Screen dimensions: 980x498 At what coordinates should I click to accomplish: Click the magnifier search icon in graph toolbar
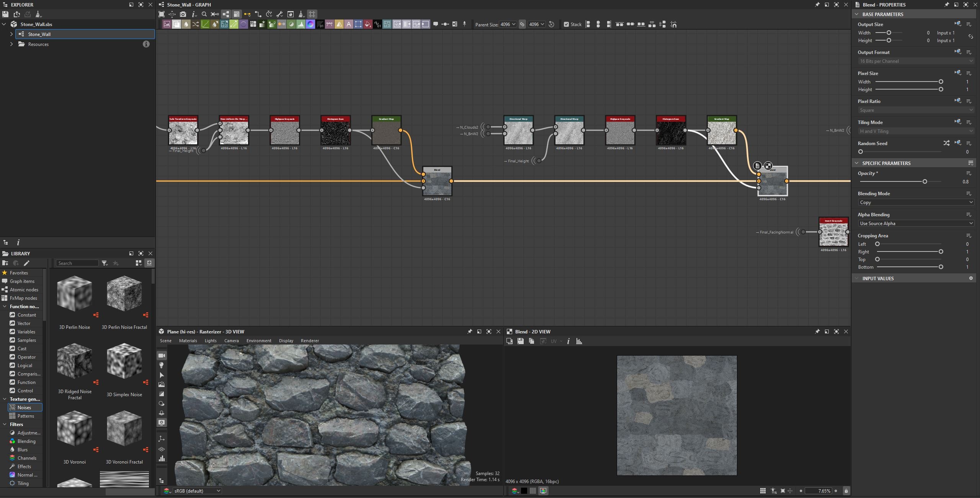[204, 14]
